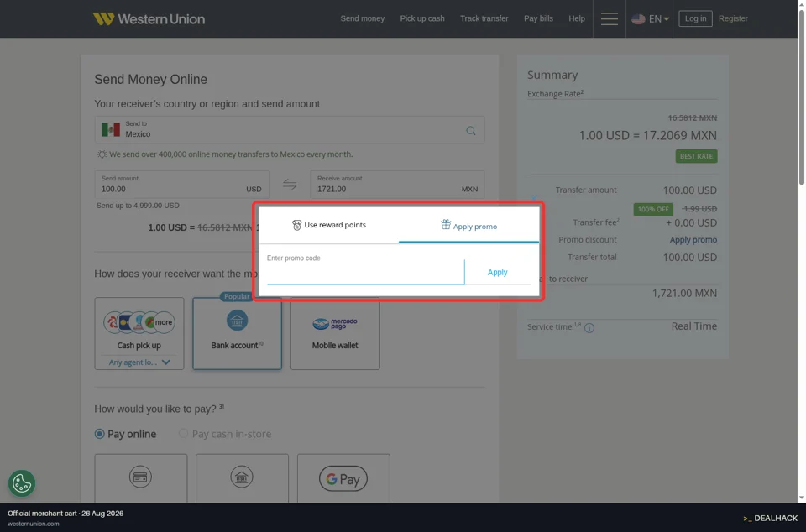806x532 pixels.
Task: Click the US flag language icon
Action: point(638,19)
